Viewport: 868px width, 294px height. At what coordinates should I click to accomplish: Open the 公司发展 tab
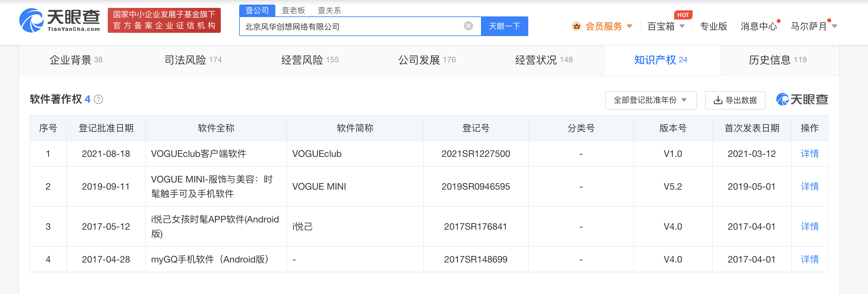(x=427, y=60)
